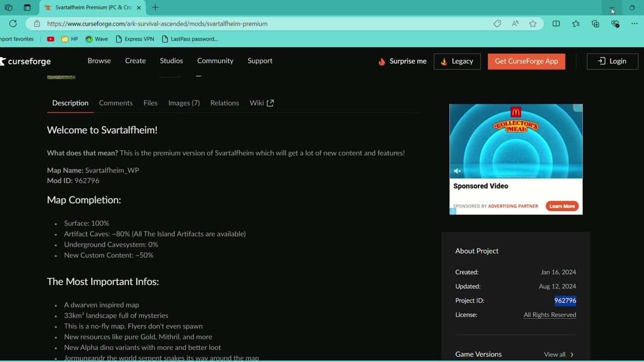
Task: Click the Created date Jan 16, 2024
Action: click(558, 273)
